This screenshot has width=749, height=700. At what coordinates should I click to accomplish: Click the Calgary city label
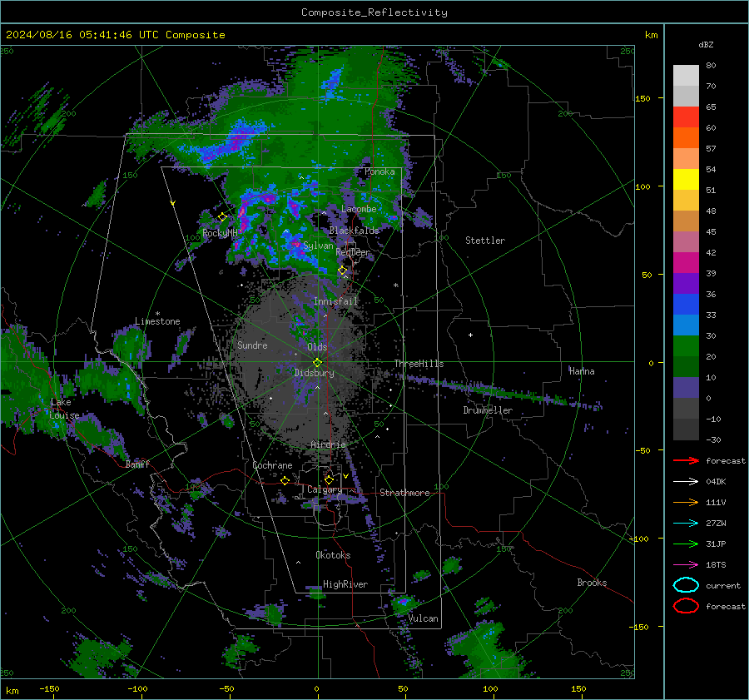(x=325, y=489)
